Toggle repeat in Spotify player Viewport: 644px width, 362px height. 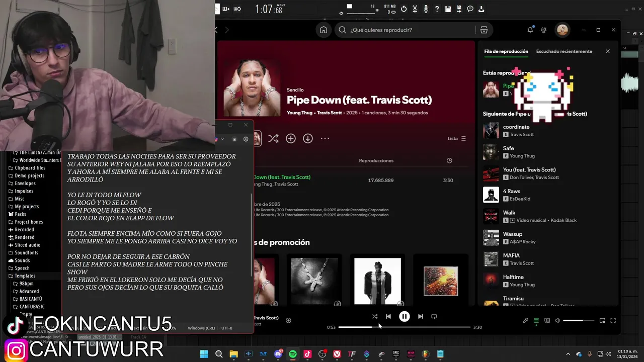[434, 316]
